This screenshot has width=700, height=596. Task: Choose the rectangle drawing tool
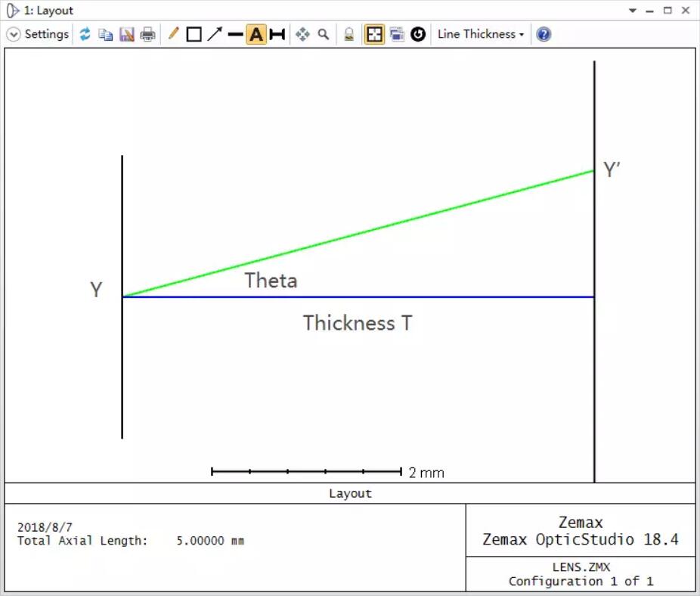194,34
